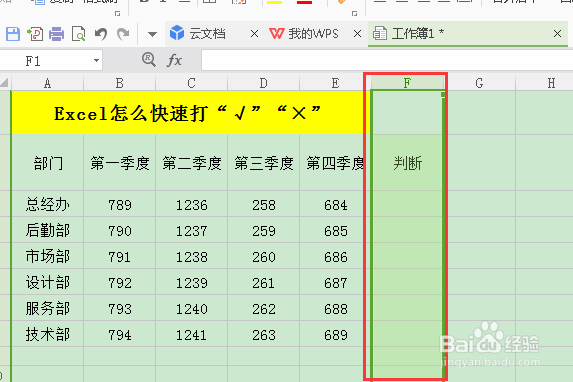This screenshot has width=573, height=382.
Task: Select column B header
Action: click(119, 83)
